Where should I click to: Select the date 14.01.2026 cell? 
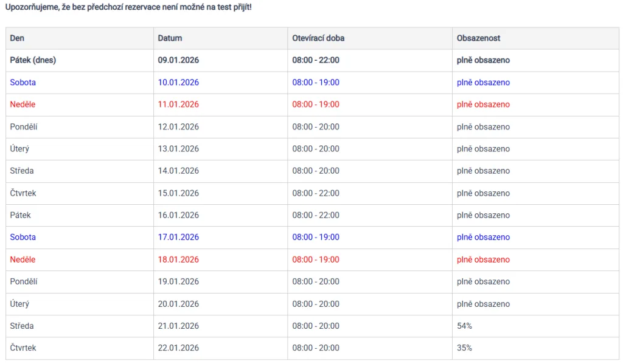(x=178, y=171)
